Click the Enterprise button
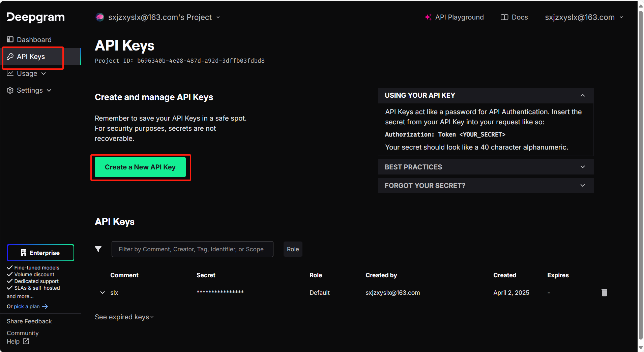The image size is (644, 352). [x=40, y=253]
